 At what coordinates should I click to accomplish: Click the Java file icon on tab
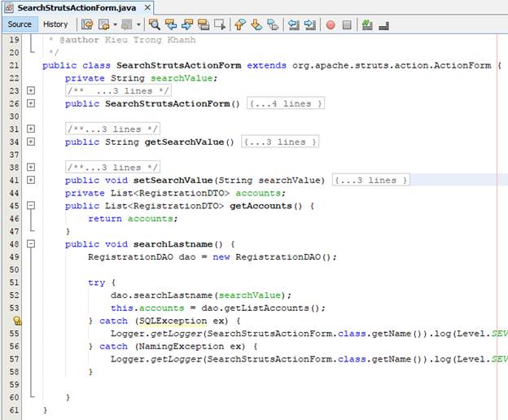[9, 8]
